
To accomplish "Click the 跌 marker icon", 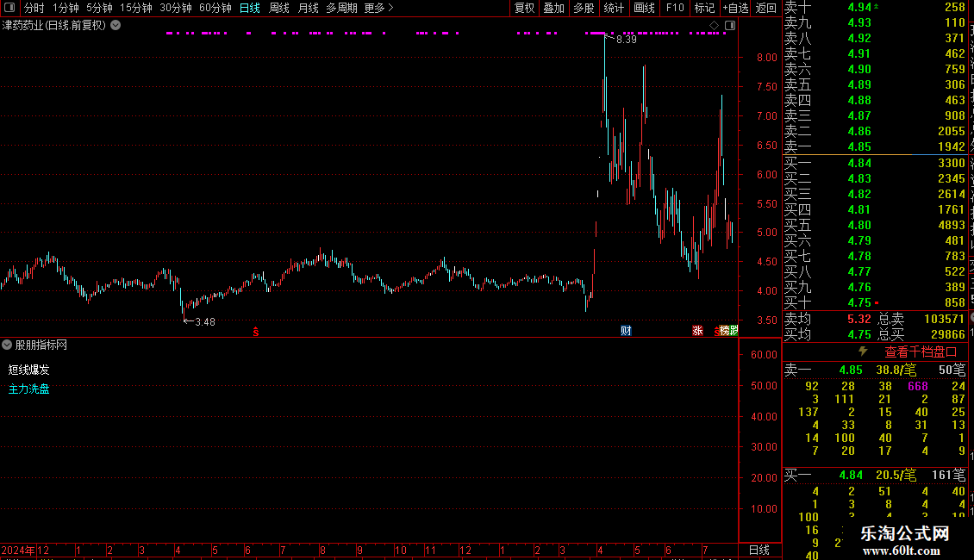I will [734, 330].
